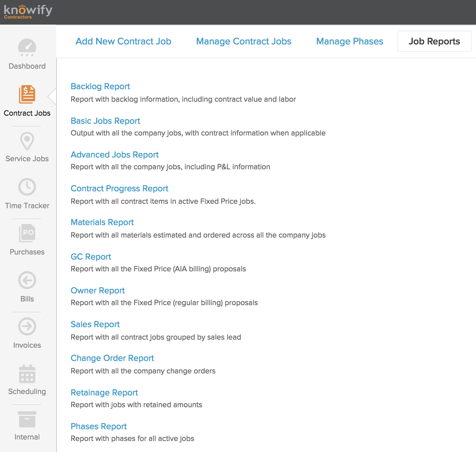
Task: Click the Knowify Contractors logo
Action: [28, 12]
